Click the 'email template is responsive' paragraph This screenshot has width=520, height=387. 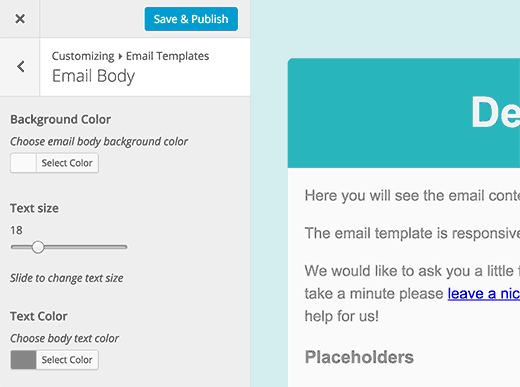click(x=412, y=233)
